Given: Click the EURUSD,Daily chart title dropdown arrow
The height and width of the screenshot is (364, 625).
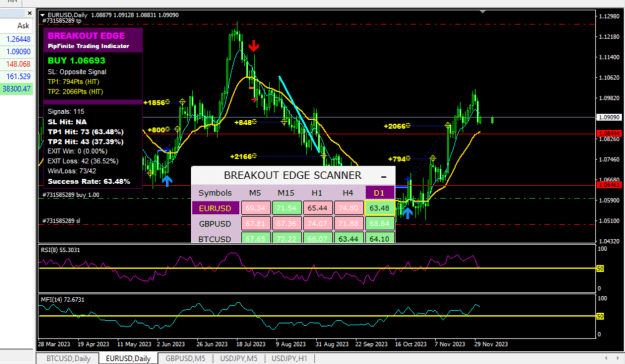Looking at the screenshot, I should tap(42, 15).
